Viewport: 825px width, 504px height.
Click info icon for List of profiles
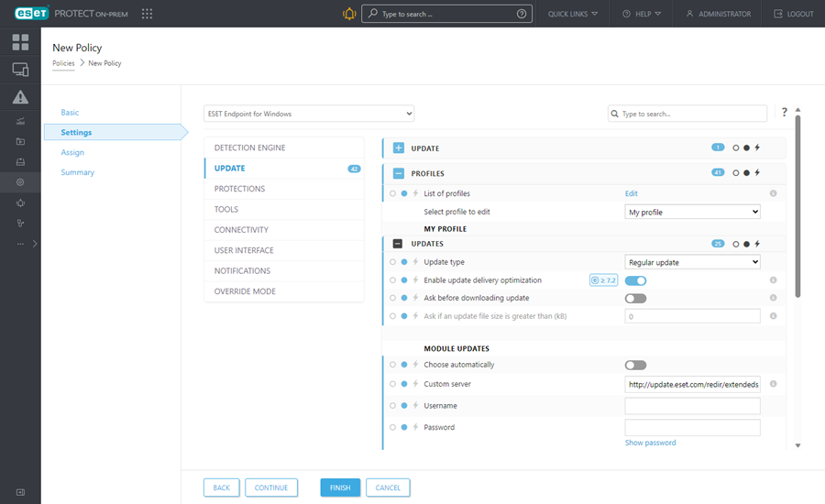point(773,193)
